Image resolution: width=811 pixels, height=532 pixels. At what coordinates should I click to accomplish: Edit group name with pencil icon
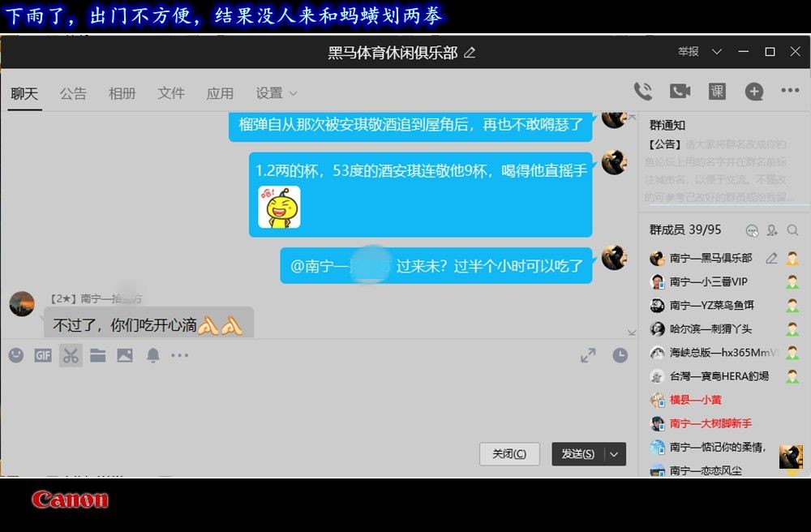(x=470, y=52)
